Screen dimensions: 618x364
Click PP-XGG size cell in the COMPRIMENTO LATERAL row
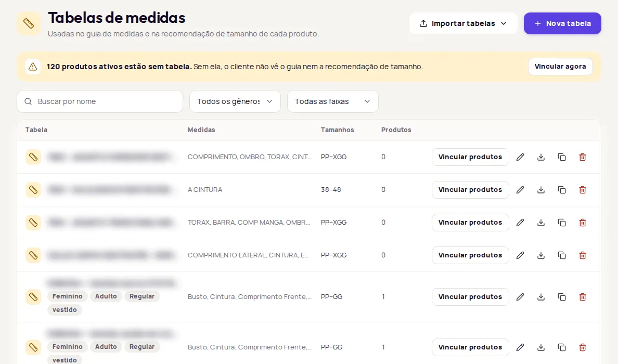click(333, 255)
